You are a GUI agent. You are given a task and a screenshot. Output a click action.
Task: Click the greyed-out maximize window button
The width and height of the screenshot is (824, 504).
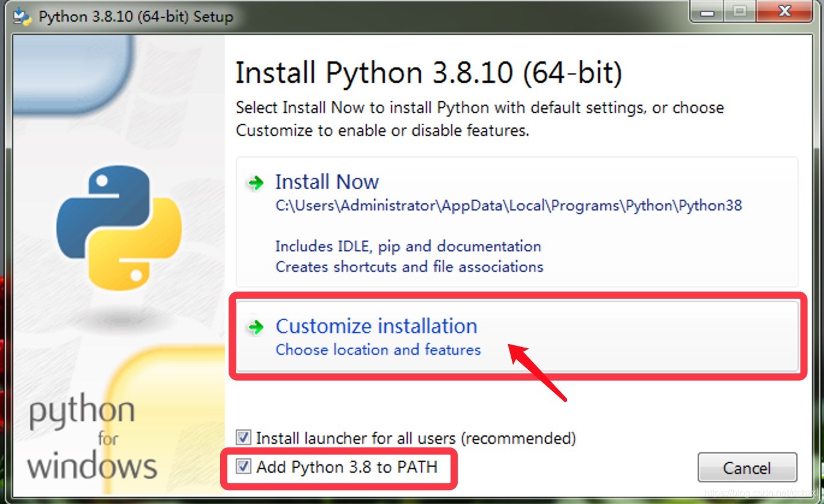pos(740,11)
